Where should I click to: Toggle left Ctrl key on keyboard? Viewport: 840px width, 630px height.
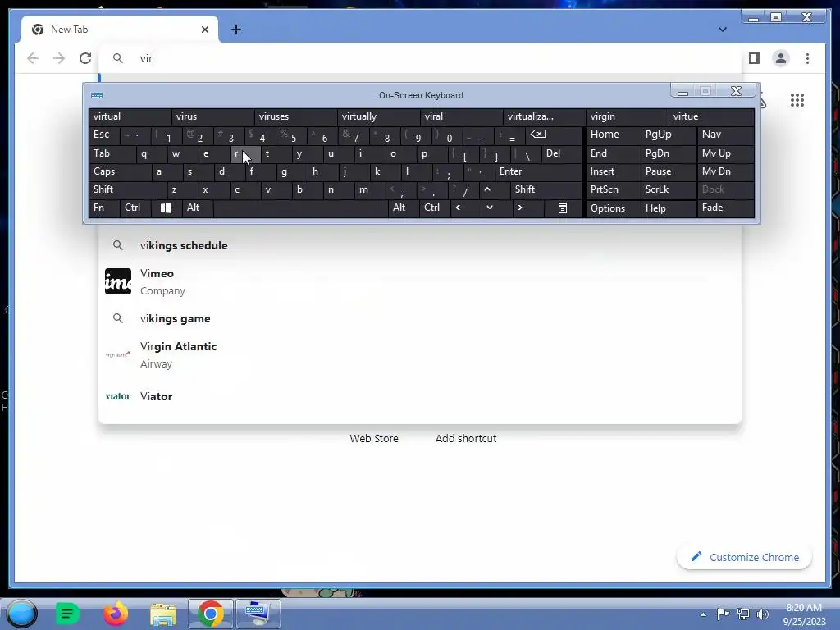(x=135, y=208)
